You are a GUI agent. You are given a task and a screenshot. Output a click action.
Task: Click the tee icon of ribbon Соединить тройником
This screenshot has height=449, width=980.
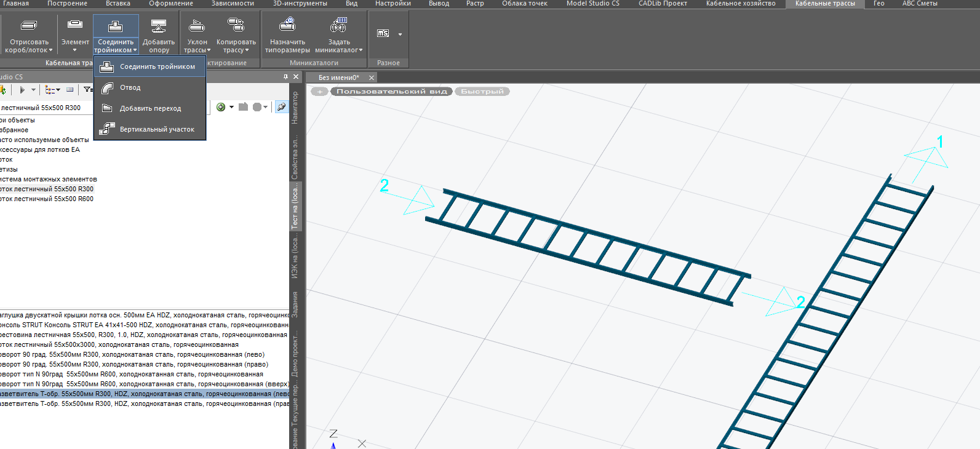tap(115, 26)
